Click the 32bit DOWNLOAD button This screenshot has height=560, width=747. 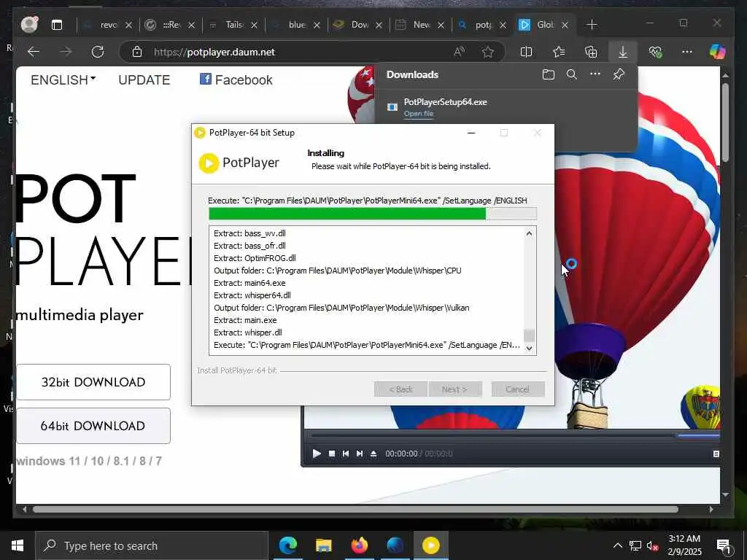coord(93,382)
